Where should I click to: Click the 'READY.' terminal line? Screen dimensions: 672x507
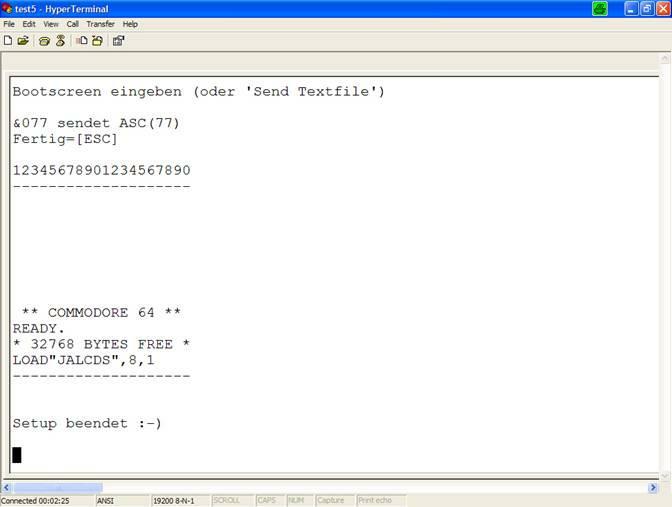[39, 329]
